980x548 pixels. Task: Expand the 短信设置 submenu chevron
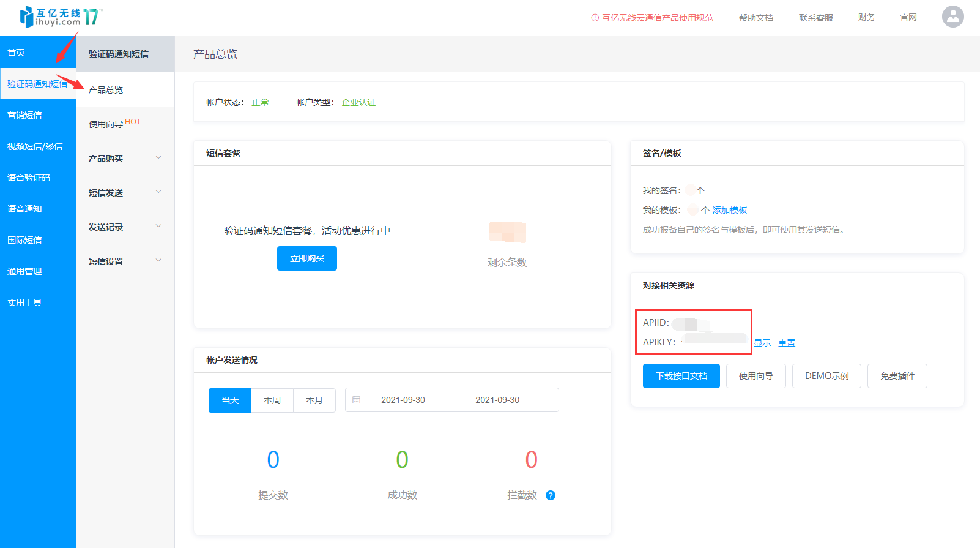tap(158, 261)
